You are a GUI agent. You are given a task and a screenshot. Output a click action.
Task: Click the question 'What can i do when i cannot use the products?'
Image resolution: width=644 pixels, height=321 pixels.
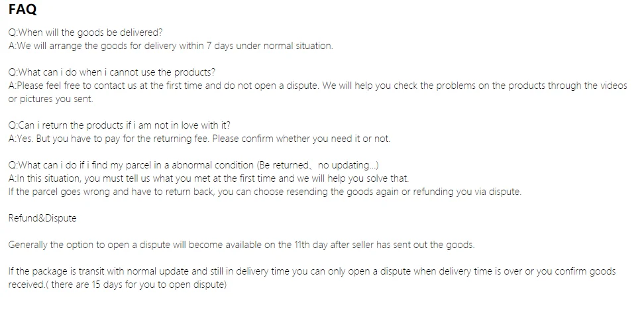coord(112,72)
